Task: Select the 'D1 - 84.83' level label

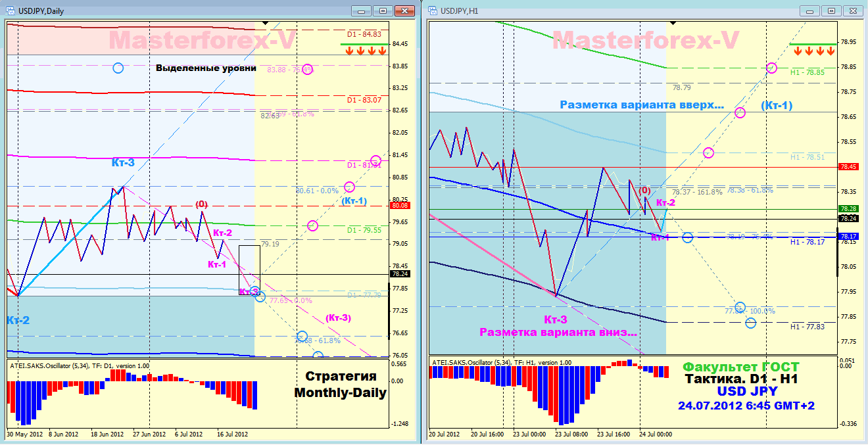Action: [x=364, y=34]
